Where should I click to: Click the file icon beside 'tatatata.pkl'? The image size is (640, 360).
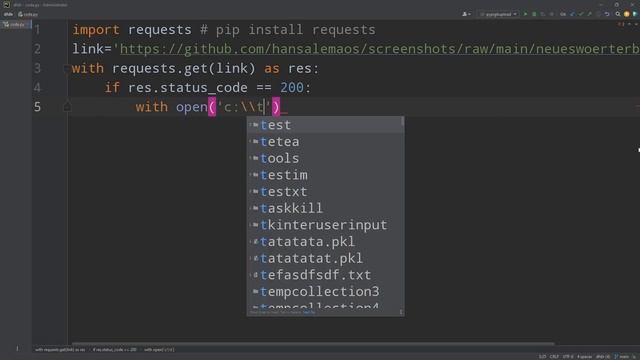(x=255, y=242)
